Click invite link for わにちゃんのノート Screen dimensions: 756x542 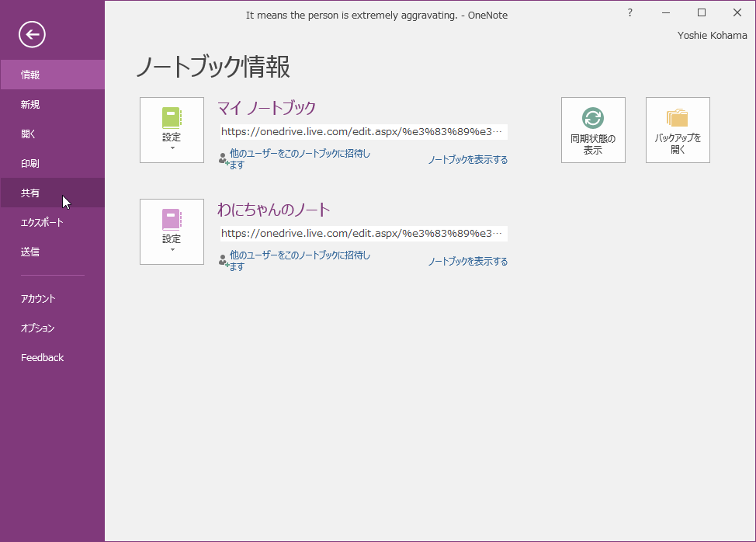tap(300, 261)
